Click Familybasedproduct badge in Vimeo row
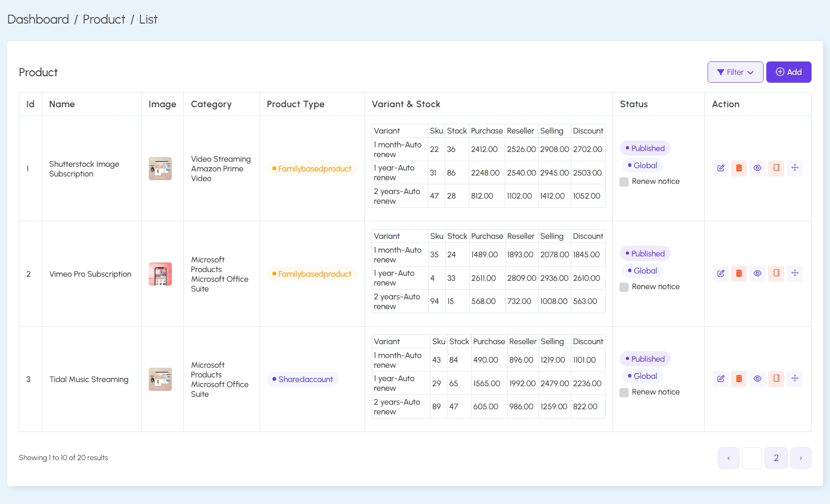 pos(312,274)
